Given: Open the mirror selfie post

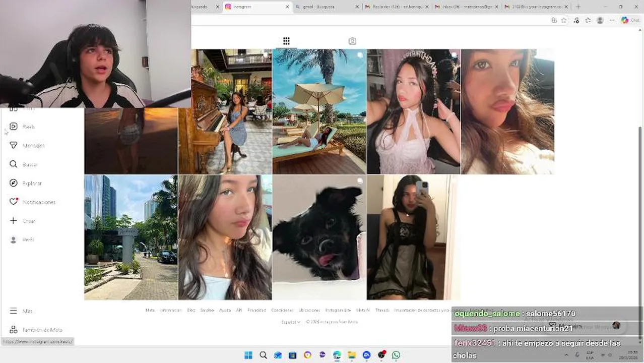Looking at the screenshot, I should (x=414, y=237).
